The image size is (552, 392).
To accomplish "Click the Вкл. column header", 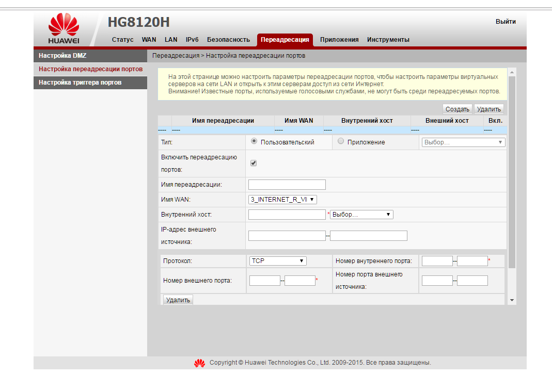I will click(495, 121).
